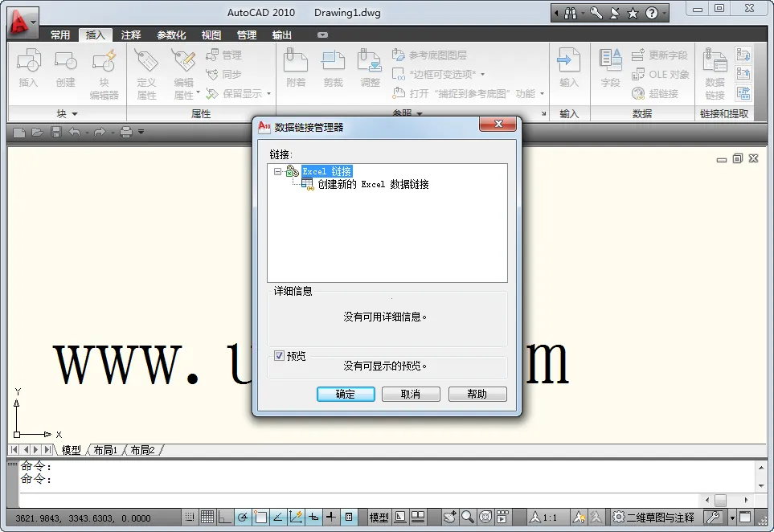Uncheck the Preview checkbox in dialog

point(279,355)
